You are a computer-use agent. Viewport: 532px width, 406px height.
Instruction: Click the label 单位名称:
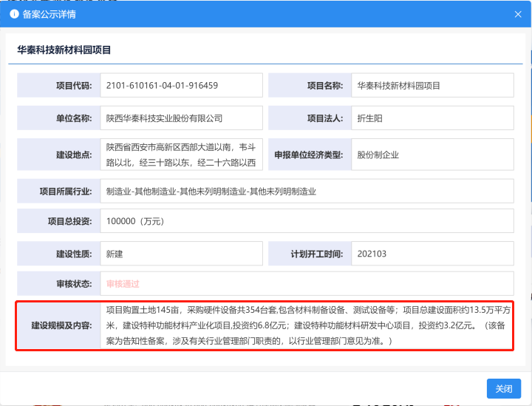[74, 118]
